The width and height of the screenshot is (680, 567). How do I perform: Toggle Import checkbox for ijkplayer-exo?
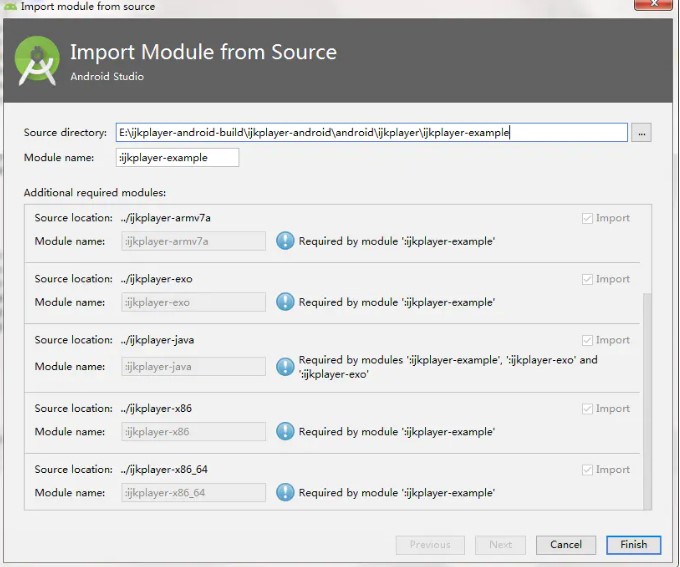tap(587, 279)
